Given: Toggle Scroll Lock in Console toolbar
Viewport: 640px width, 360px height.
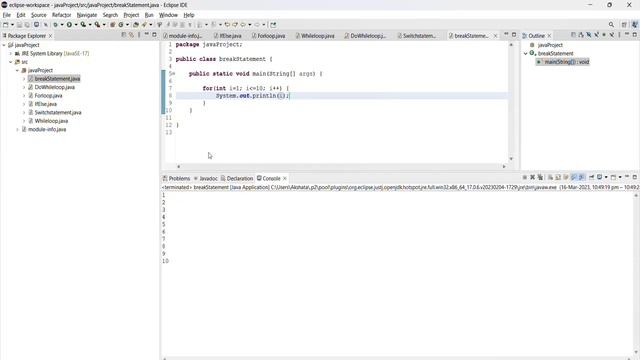Looking at the screenshot, I should (558, 177).
